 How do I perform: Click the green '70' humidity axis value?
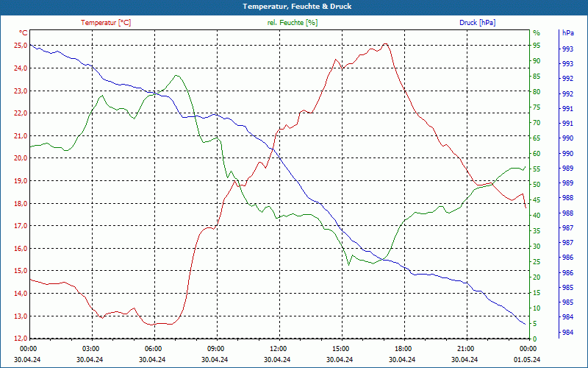[x=537, y=123]
